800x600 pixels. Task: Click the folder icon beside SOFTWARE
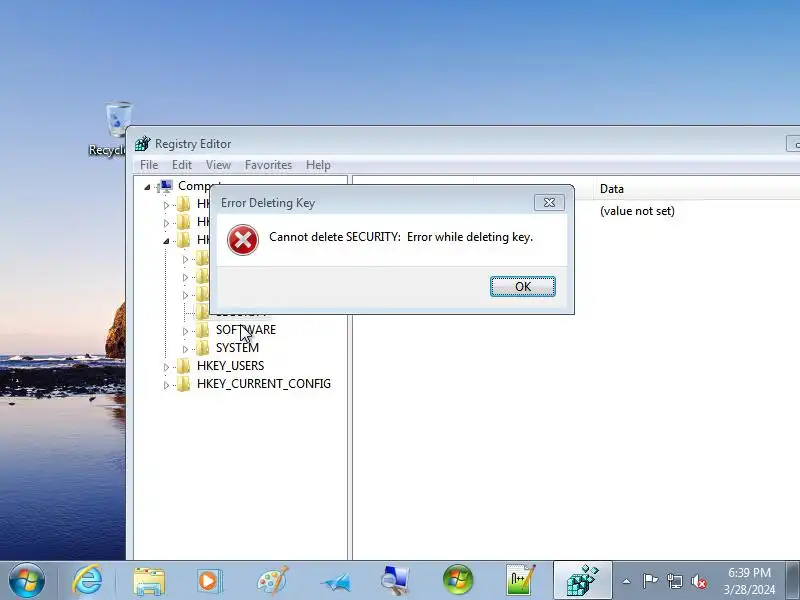pos(203,330)
